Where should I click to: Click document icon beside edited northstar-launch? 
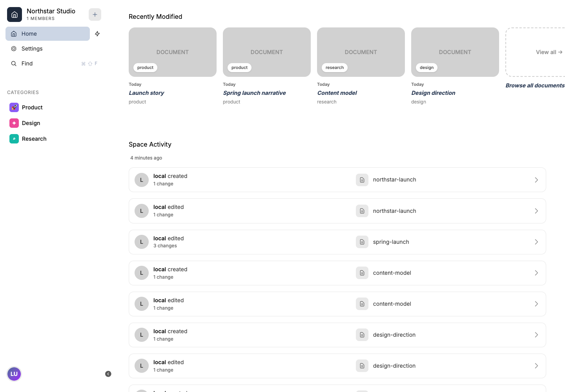pos(362,211)
